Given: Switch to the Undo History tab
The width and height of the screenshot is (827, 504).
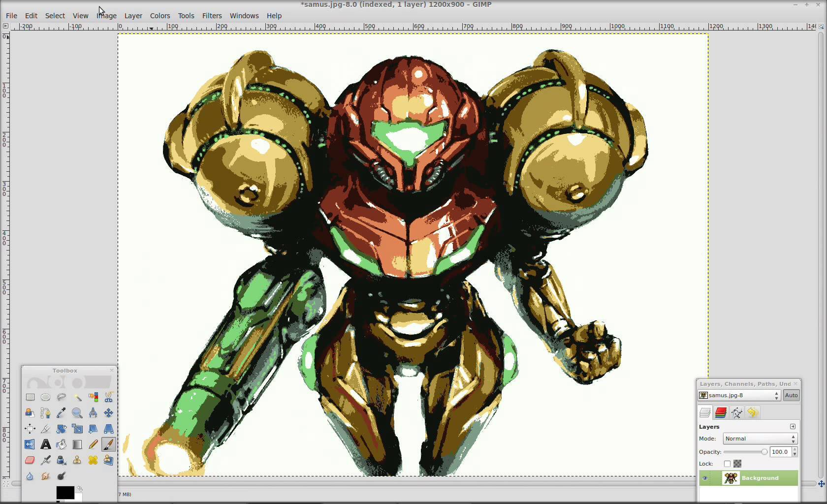Looking at the screenshot, I should pos(752,412).
